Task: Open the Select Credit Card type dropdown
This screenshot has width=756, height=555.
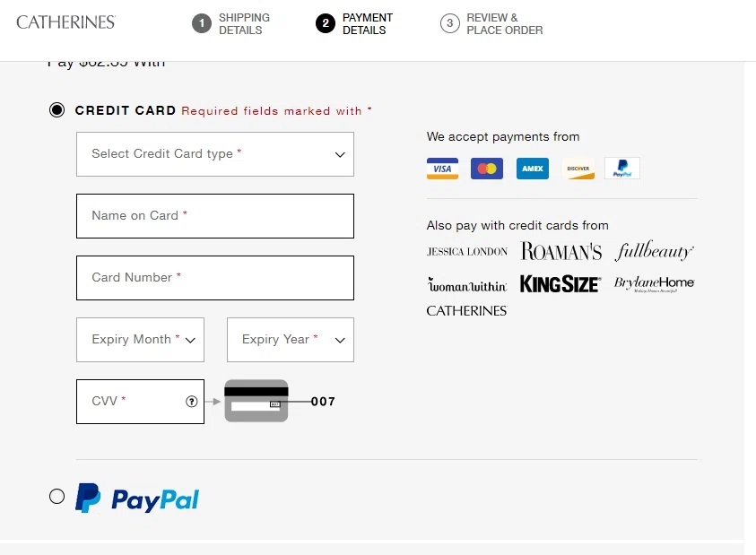Action: 215,154
